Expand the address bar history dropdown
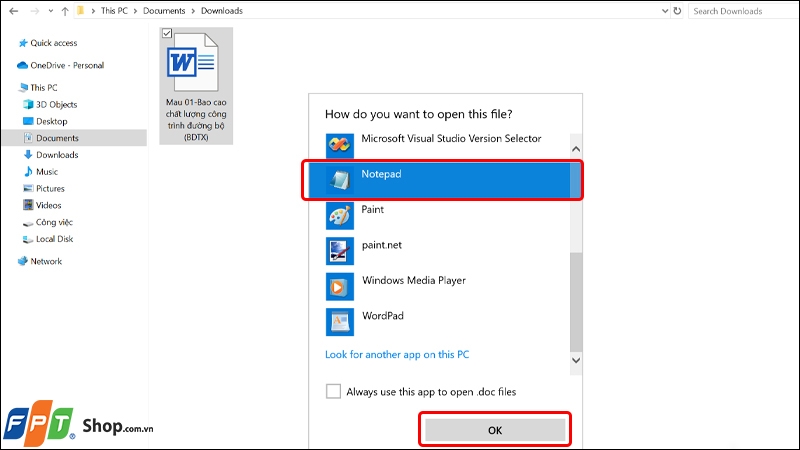Viewport: 800px width, 450px height. tap(665, 11)
